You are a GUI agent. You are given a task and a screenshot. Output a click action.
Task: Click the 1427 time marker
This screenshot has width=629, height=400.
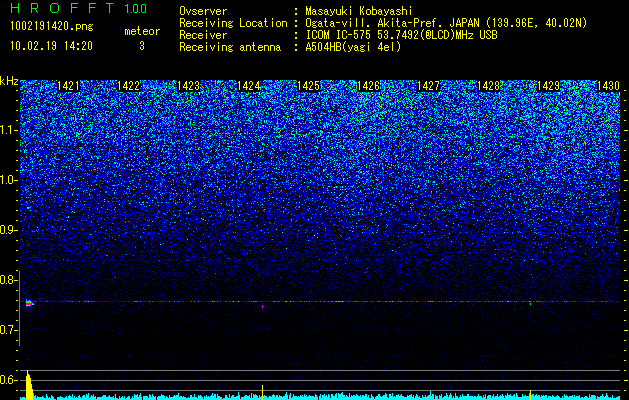coord(428,86)
